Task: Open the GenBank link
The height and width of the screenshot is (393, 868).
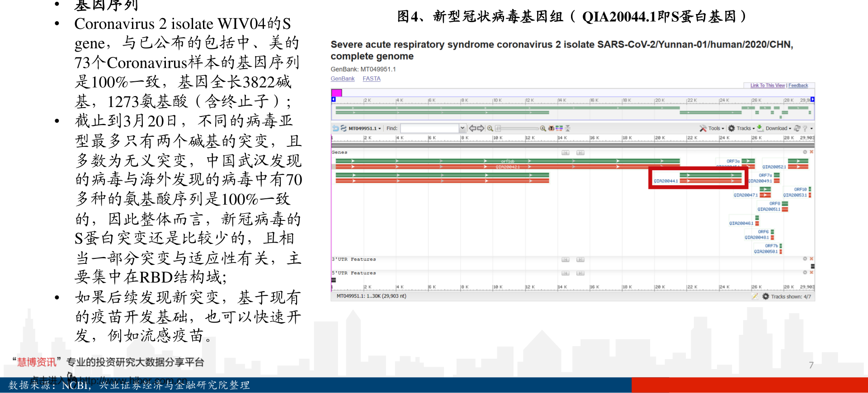Action: pyautogui.click(x=342, y=79)
